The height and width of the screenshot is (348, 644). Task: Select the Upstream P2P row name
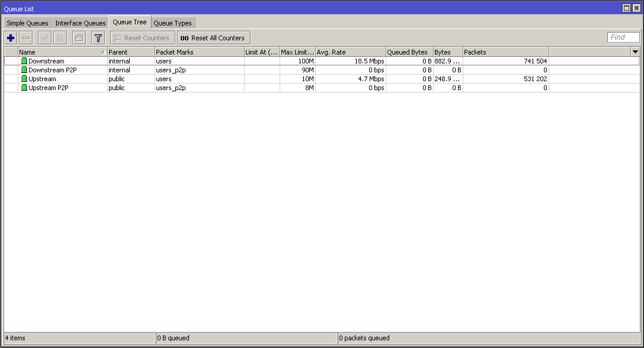pos(49,88)
